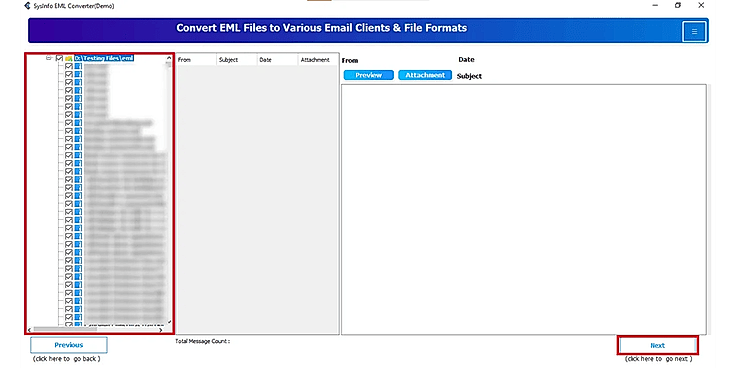Click the From label above Preview button
The image size is (736, 368).
pyautogui.click(x=350, y=61)
